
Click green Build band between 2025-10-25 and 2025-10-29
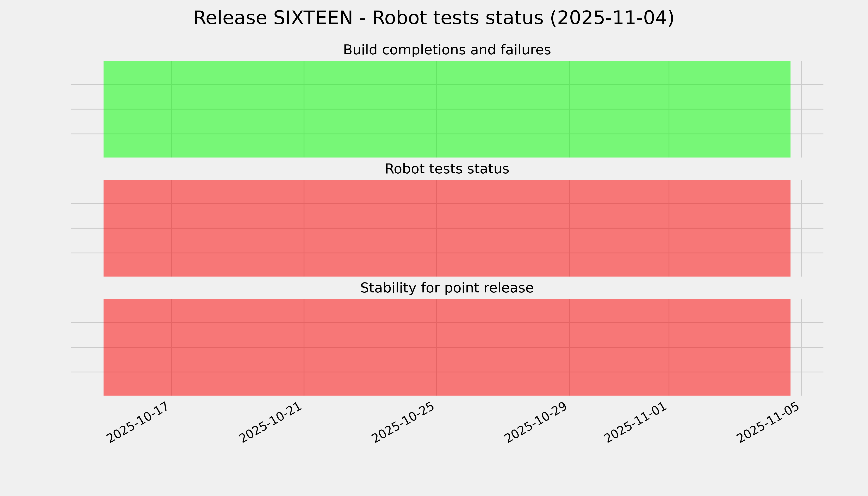click(x=503, y=109)
